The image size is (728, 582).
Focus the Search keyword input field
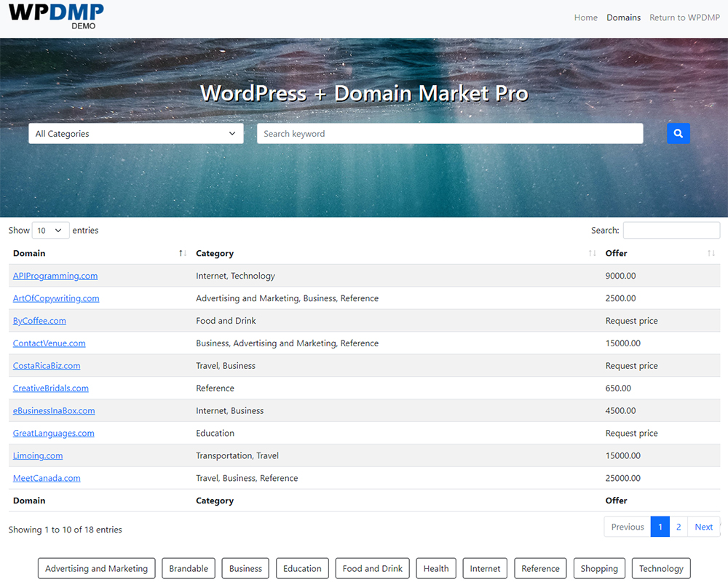coord(450,134)
